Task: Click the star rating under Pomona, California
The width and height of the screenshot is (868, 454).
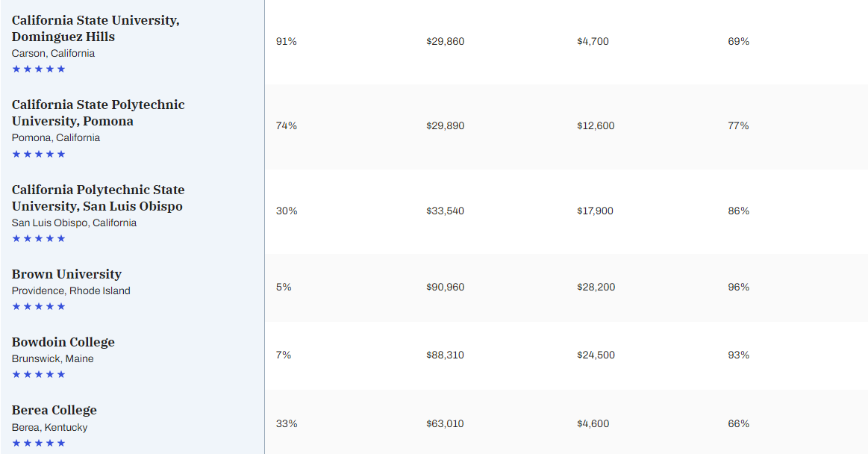Action: (x=39, y=154)
